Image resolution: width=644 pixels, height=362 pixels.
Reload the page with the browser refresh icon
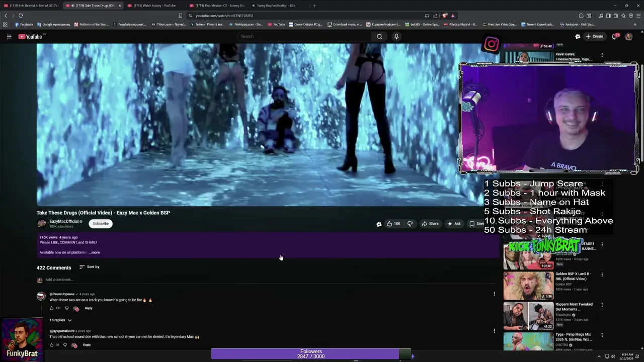pos(21,16)
